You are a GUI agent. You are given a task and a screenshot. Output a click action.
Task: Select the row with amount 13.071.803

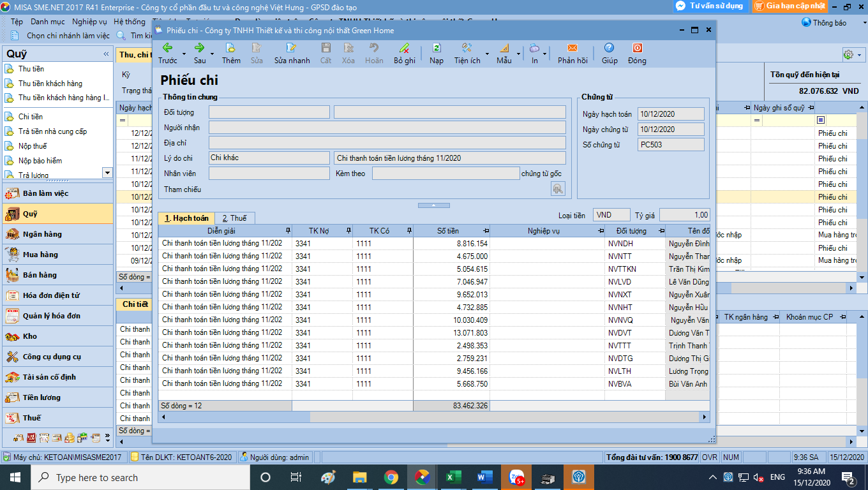coord(433,332)
